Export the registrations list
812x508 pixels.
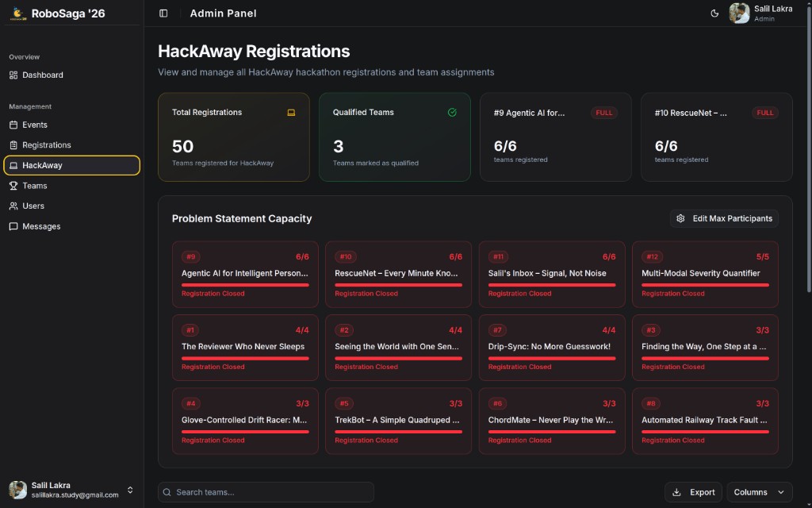[x=693, y=492]
